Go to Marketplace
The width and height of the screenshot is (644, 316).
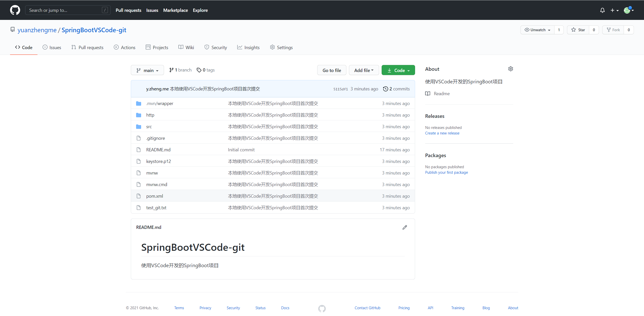(176, 10)
